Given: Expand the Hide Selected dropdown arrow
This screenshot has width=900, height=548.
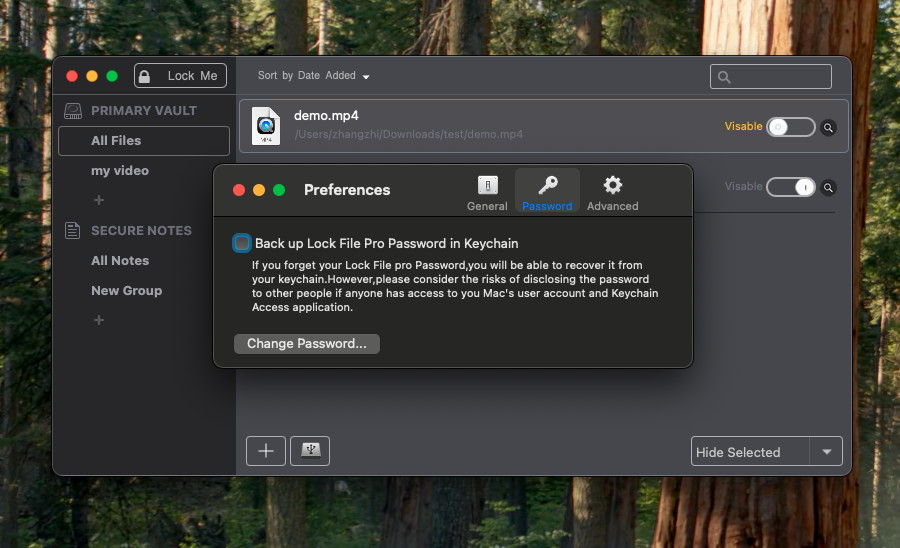Looking at the screenshot, I should tap(827, 452).
